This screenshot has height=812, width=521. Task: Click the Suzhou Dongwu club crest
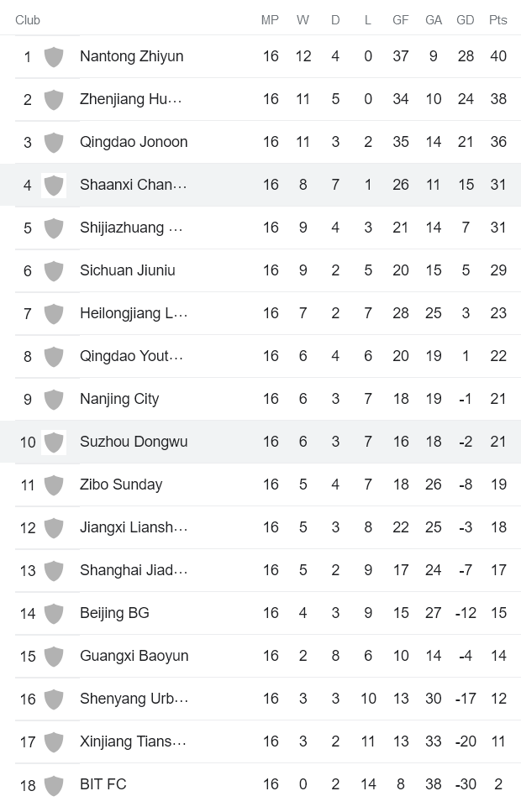[x=55, y=441]
